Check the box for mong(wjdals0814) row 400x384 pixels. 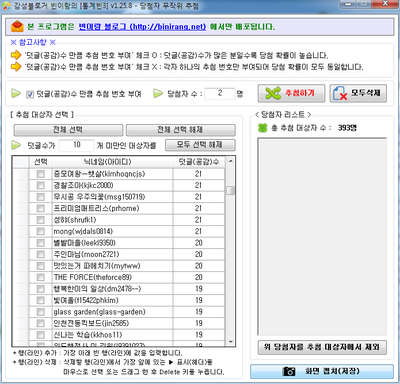[x=40, y=232]
